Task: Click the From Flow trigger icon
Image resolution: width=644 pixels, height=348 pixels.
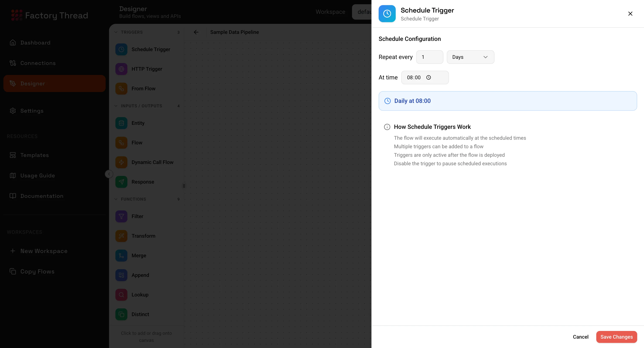Action: pos(122,88)
